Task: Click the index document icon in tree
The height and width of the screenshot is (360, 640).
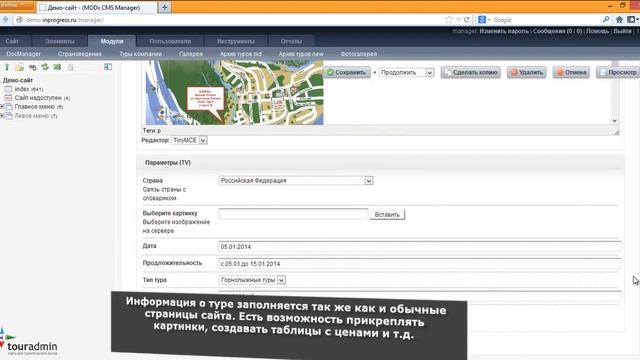Action: click(8, 89)
